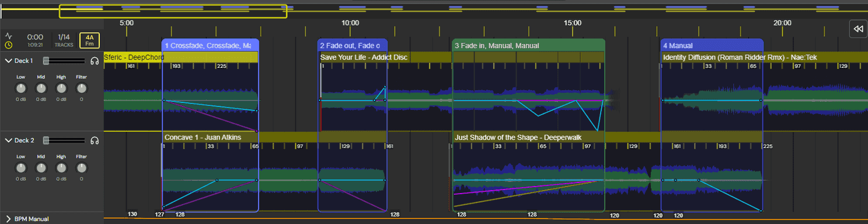The height and width of the screenshot is (224, 868).
Task: Select the '3 Fade in, Manual' transition header
Action: (528, 45)
